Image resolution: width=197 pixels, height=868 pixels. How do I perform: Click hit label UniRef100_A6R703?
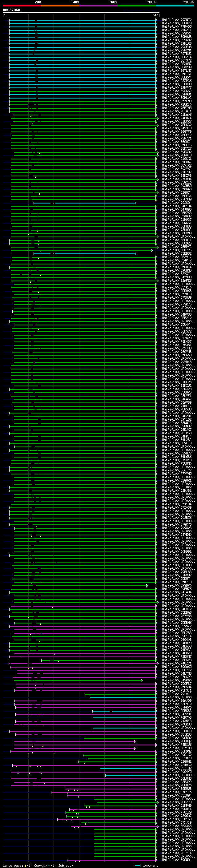click(177, 717)
